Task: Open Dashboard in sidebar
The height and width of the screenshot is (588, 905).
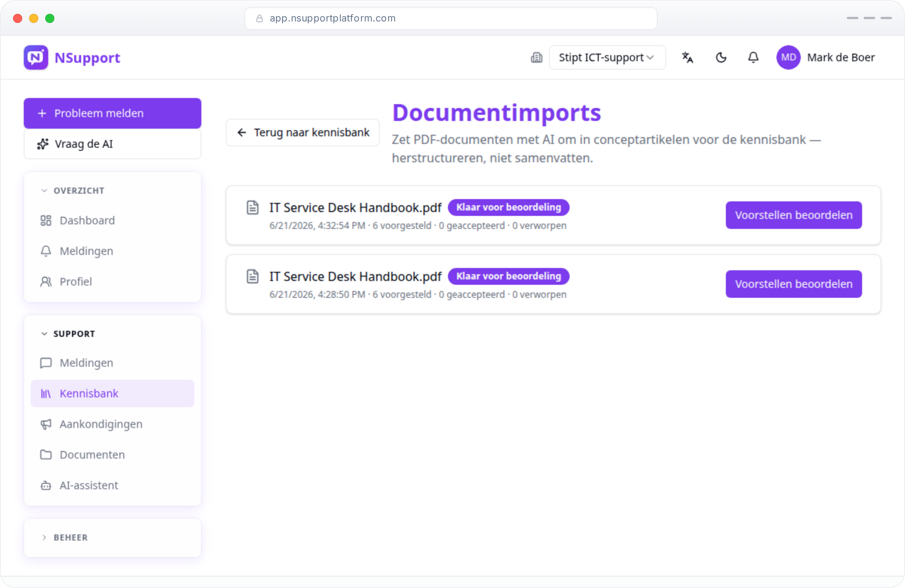Action: [x=113, y=220]
